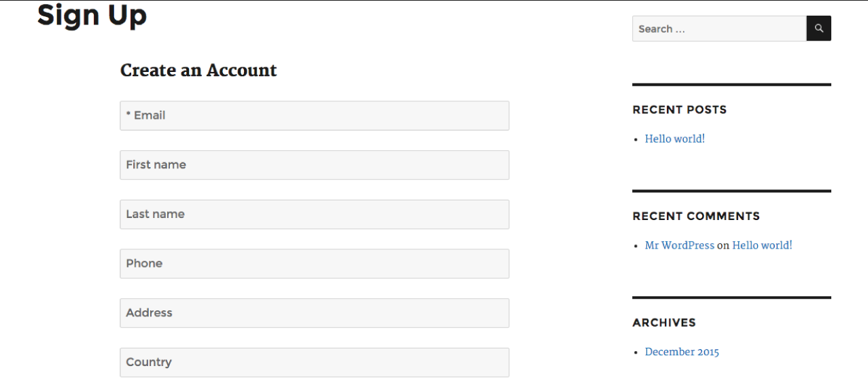The width and height of the screenshot is (868, 381).
Task: Click into the Phone field
Action: 314,264
